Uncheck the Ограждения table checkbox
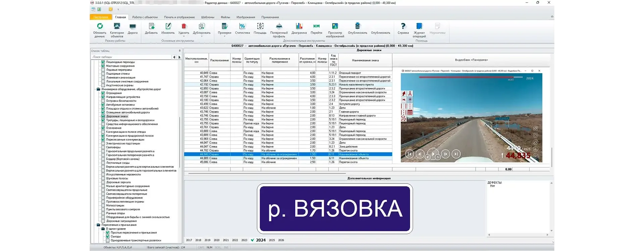644x251 pixels. coord(103,93)
